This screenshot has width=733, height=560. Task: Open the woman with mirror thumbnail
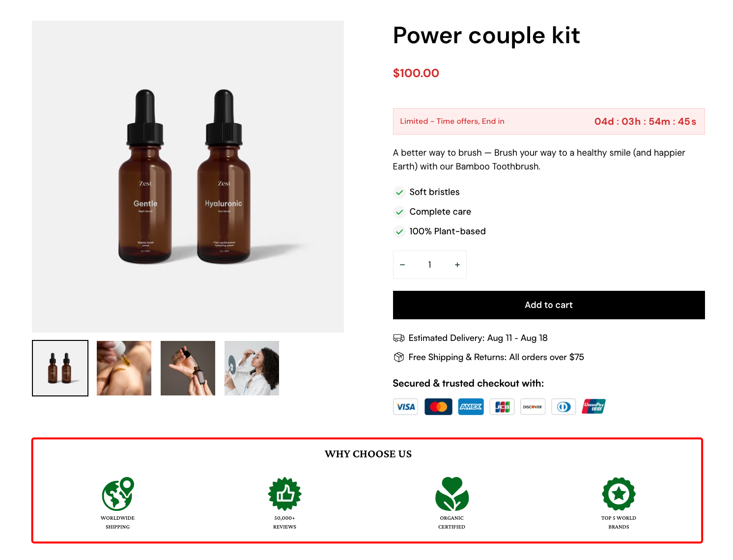[252, 368]
